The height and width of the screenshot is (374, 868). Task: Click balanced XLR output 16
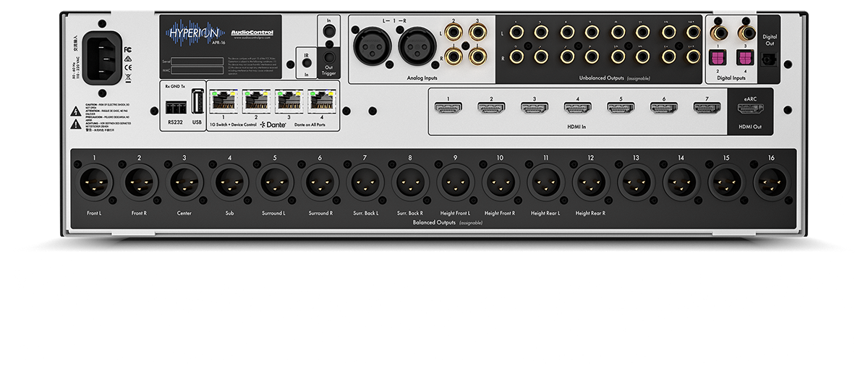point(770,182)
